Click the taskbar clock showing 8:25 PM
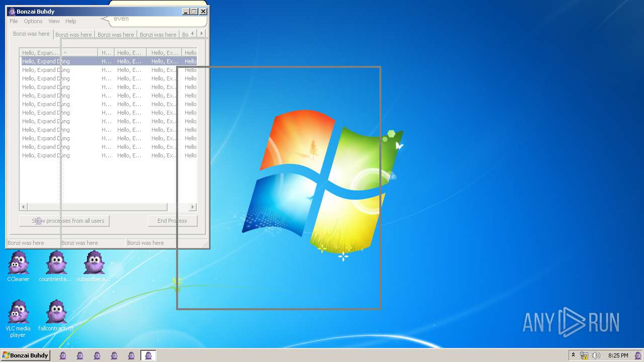 pyautogui.click(x=618, y=355)
